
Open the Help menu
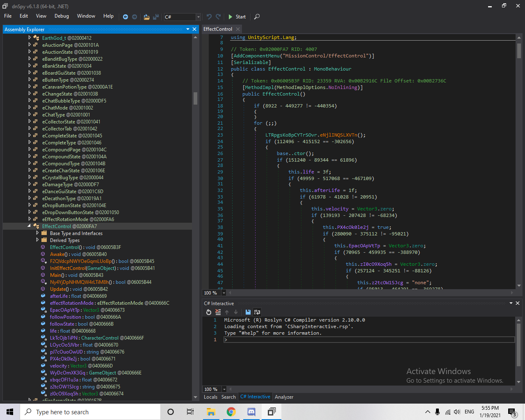(x=108, y=16)
